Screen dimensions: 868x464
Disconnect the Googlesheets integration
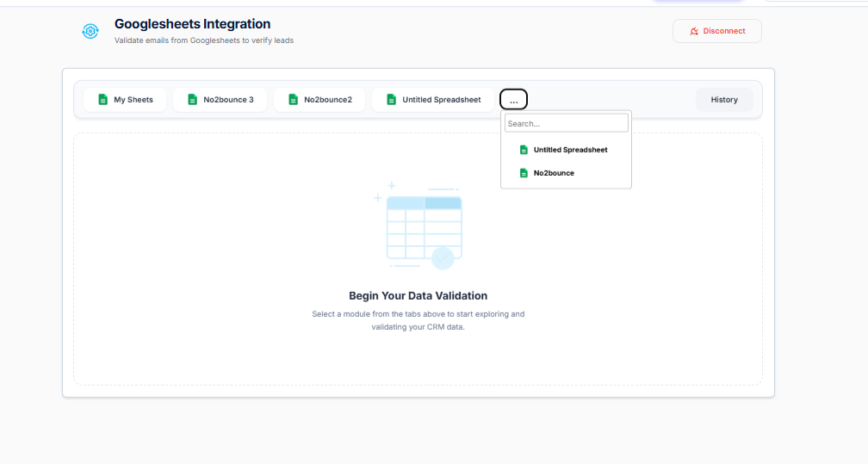pyautogui.click(x=716, y=31)
